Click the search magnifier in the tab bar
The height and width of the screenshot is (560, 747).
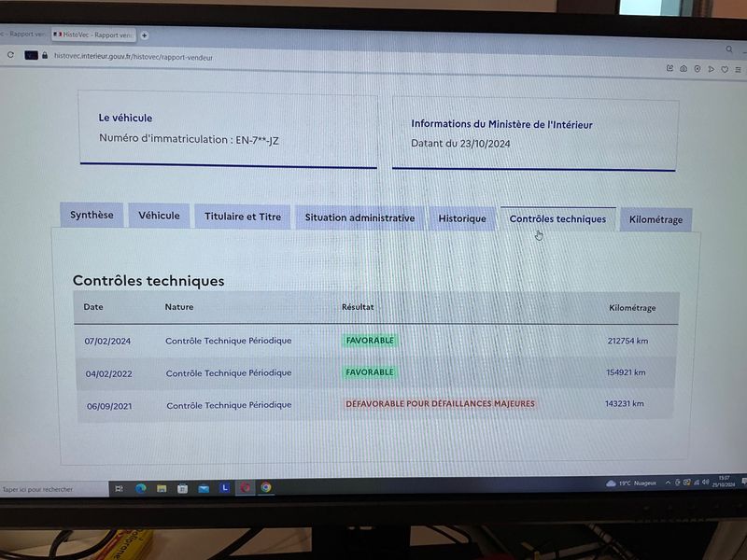729,49
